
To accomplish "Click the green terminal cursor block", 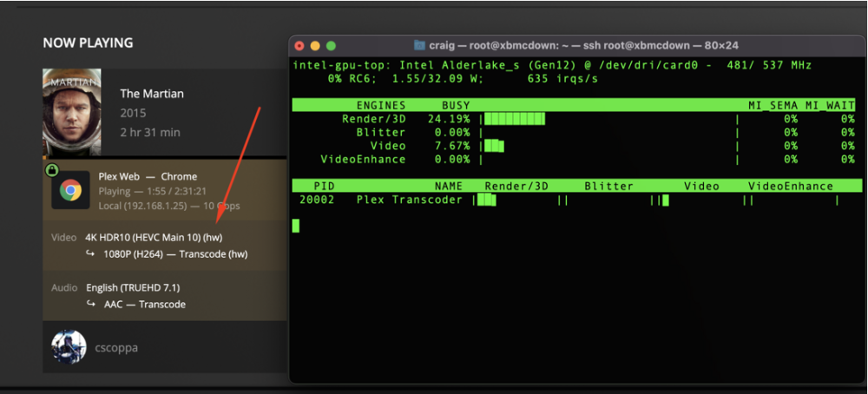I will pyautogui.click(x=296, y=226).
